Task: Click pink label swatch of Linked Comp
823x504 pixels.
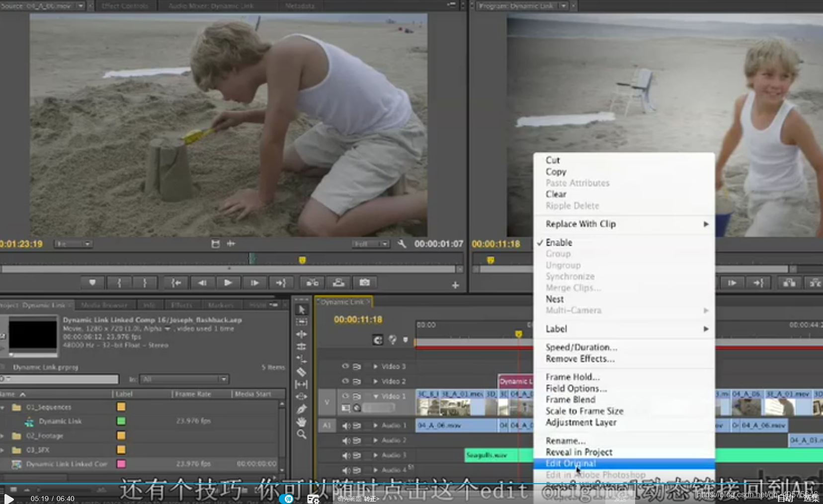Action: (x=121, y=464)
